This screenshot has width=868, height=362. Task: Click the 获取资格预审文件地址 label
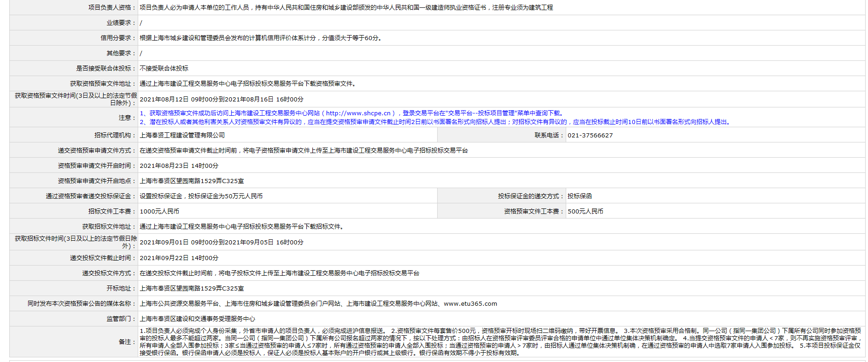tap(100, 84)
